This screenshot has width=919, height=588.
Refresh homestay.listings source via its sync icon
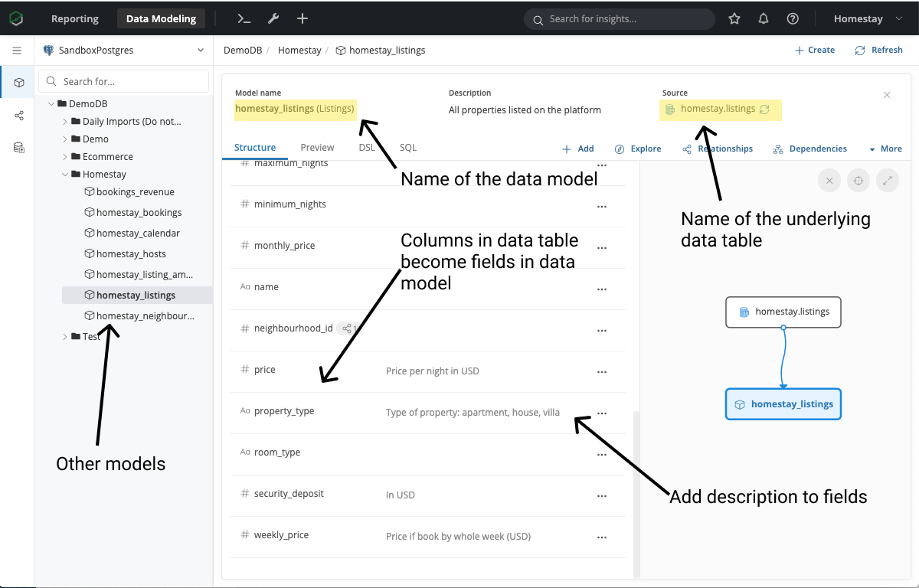coord(764,109)
